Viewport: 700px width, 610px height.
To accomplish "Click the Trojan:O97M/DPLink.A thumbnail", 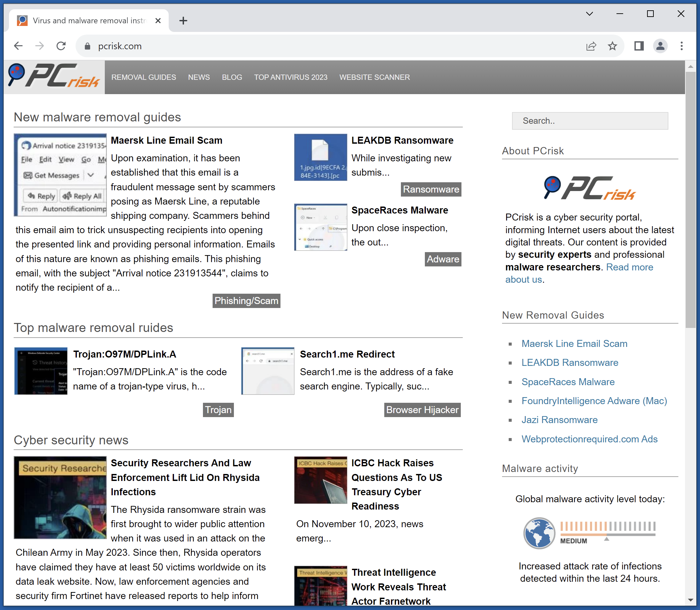I will (41, 371).
